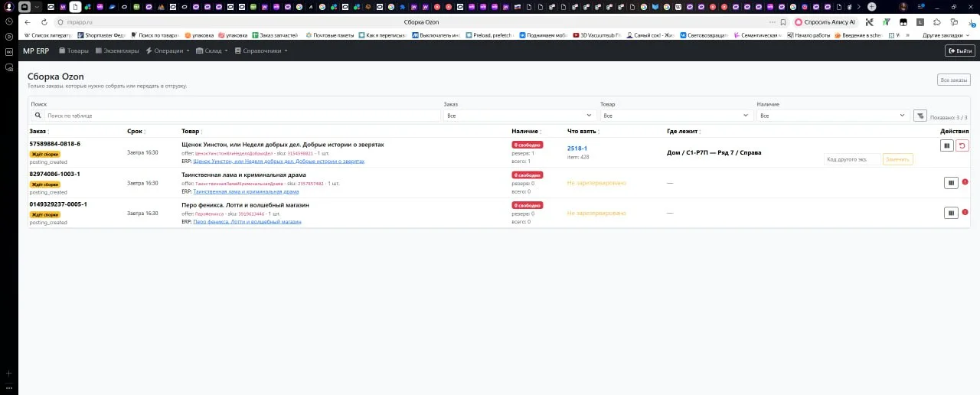Open ERP link Перо феникса. Лотти и волшебный магазин
980x395 pixels.
coord(247,222)
